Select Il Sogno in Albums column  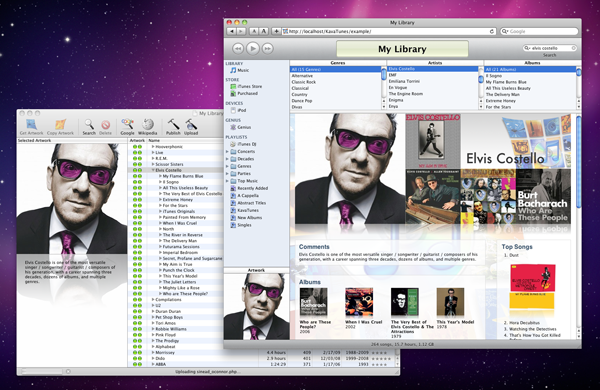click(530, 76)
